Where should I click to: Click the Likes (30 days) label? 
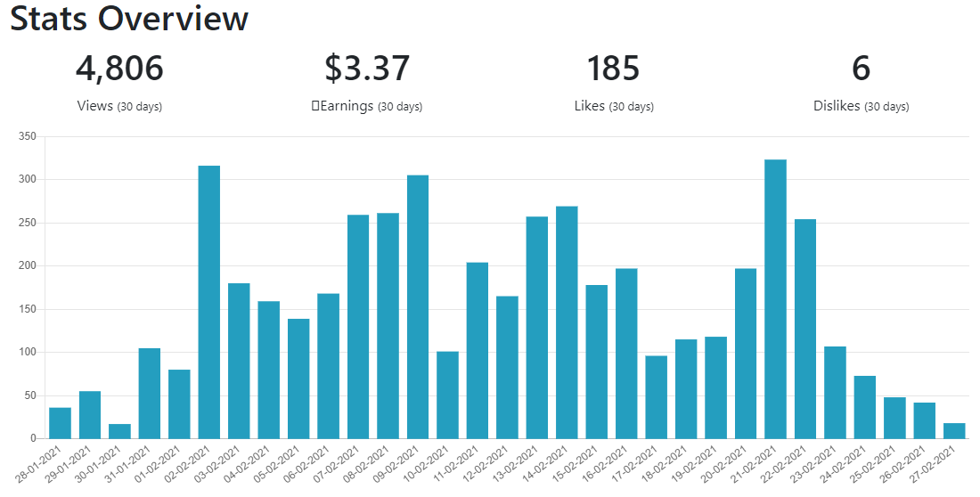pos(614,106)
